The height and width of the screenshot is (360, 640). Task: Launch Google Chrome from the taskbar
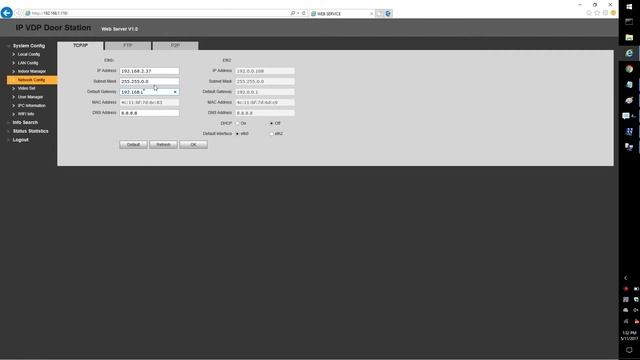629,69
